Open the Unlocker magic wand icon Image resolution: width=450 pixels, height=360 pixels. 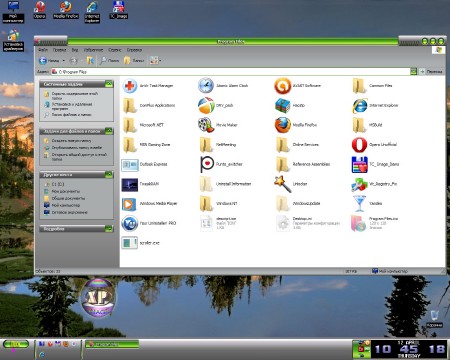(x=282, y=184)
